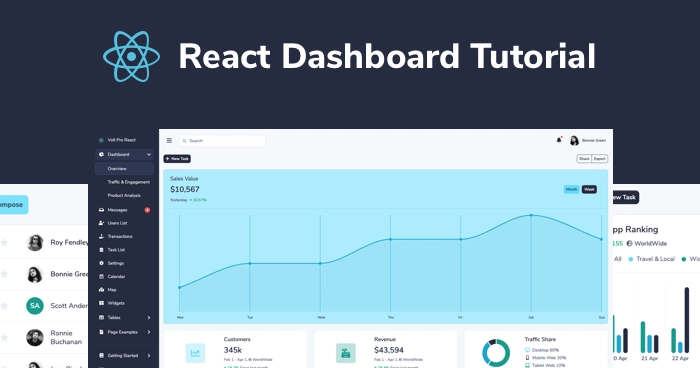This screenshot has width=700, height=368.
Task: Click the Map icon in sidebar
Action: click(101, 290)
